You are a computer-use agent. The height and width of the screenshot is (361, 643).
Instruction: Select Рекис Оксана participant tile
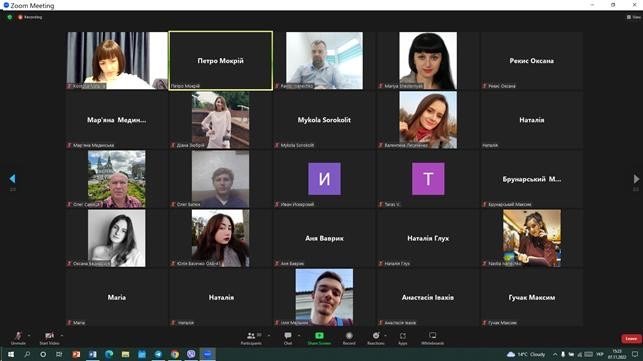[x=532, y=61]
